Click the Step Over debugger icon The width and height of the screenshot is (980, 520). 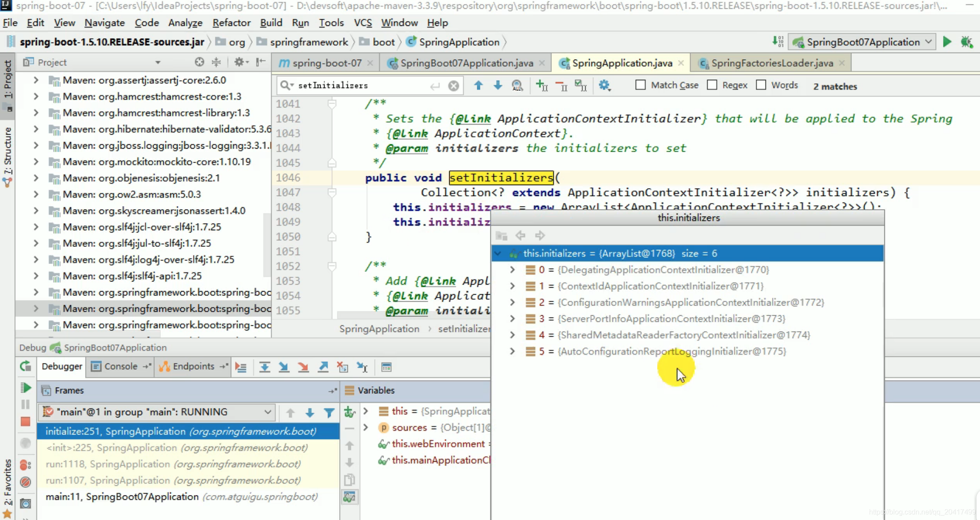[x=265, y=367]
